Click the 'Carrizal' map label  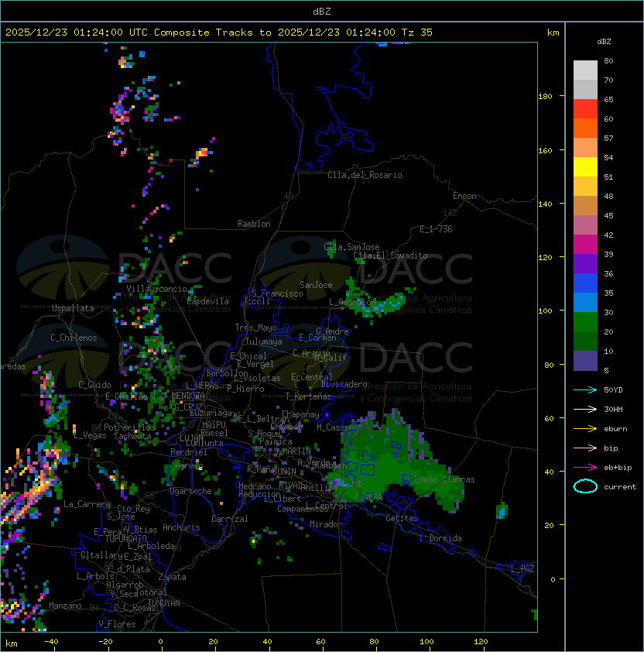(230, 519)
